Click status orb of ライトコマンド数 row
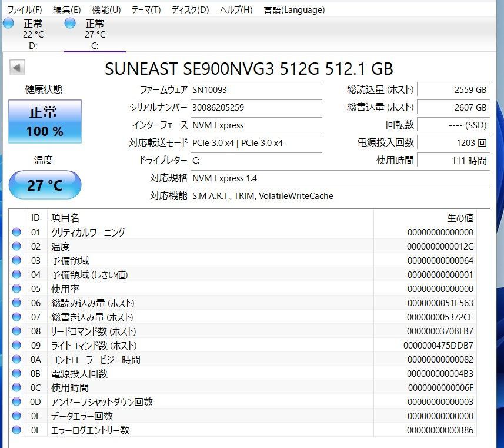Image resolution: width=504 pixels, height=448 pixels. point(16,346)
